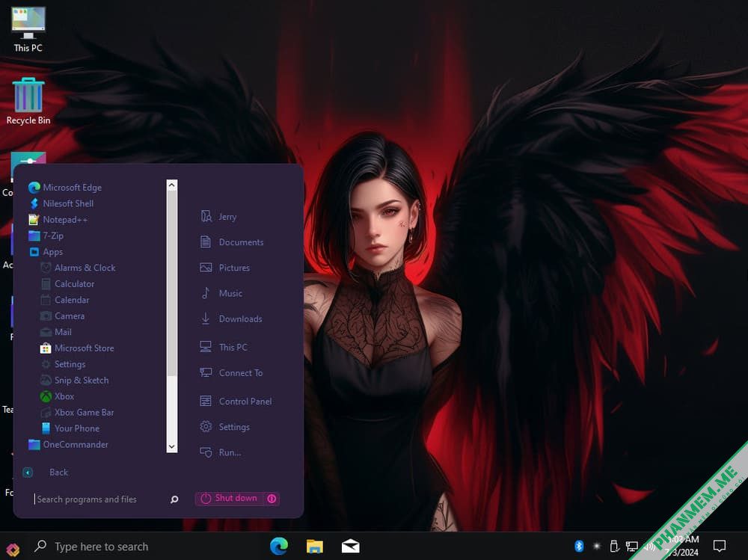Launch Snip & Sketch
The width and height of the screenshot is (748, 560).
(74, 380)
